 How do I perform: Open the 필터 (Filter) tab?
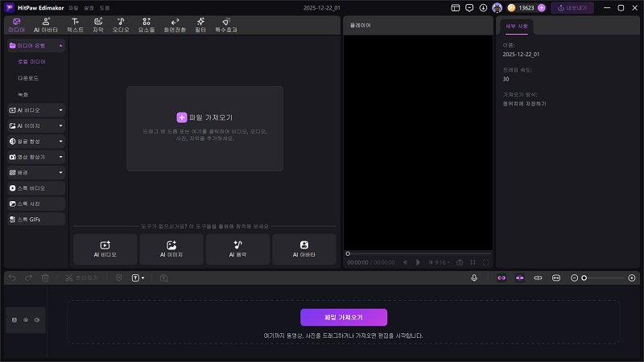tap(200, 25)
